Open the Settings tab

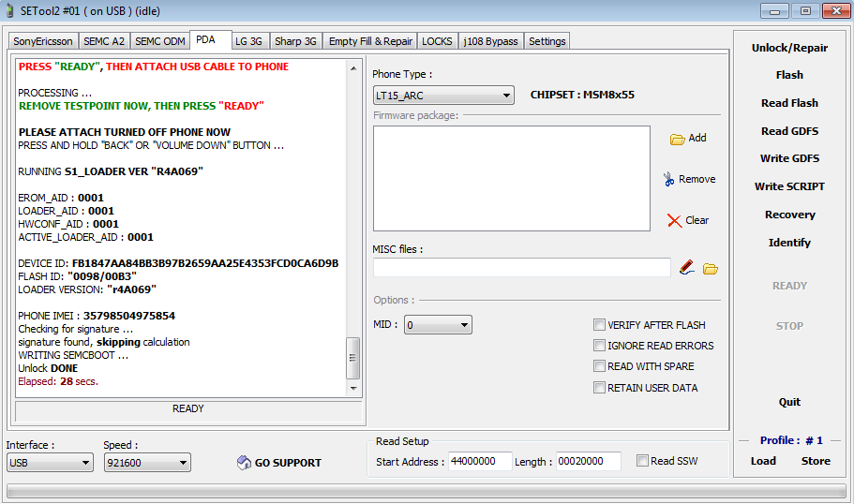point(547,41)
